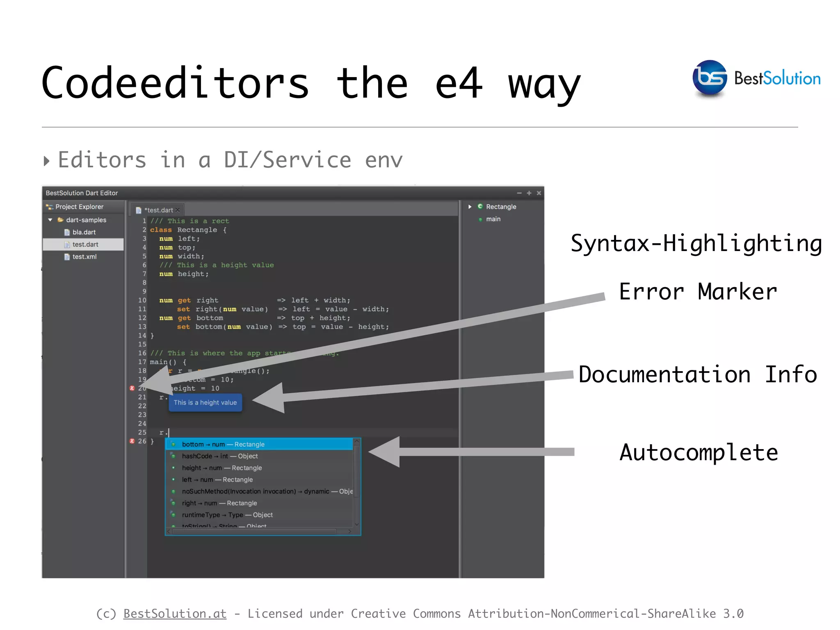This screenshot has width=840, height=630.
Task: Open the BestSolution.at link
Action: coord(175,614)
